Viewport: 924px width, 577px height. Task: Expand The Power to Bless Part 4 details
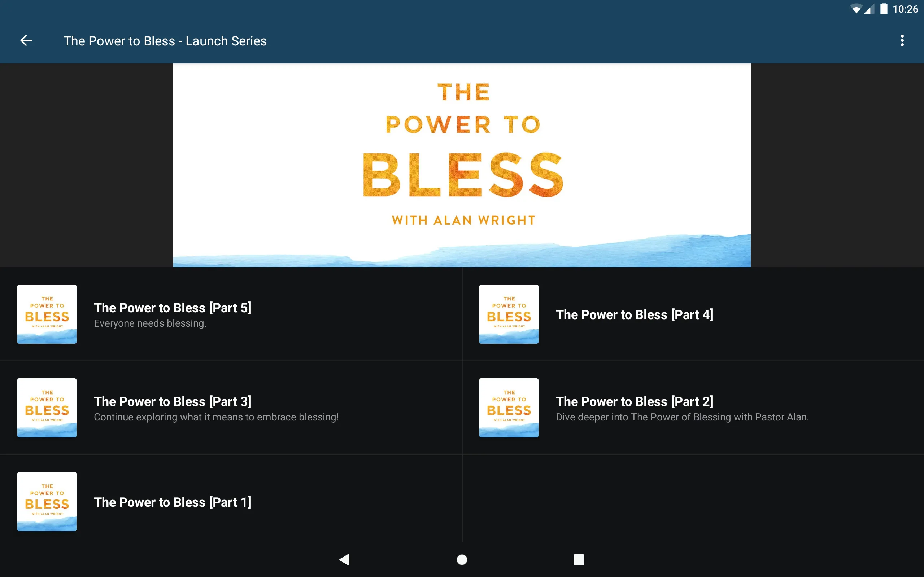(693, 314)
